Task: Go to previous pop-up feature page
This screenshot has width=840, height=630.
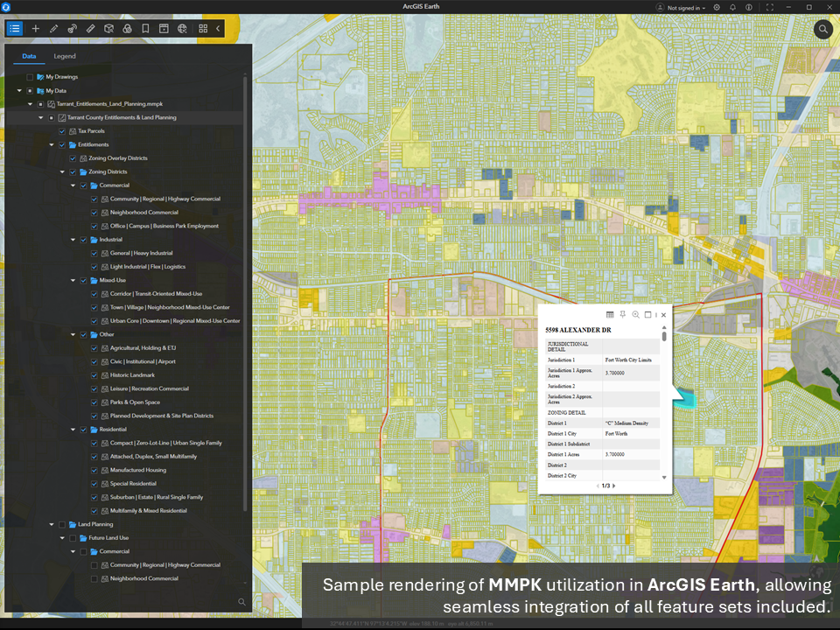Action: [x=598, y=486]
